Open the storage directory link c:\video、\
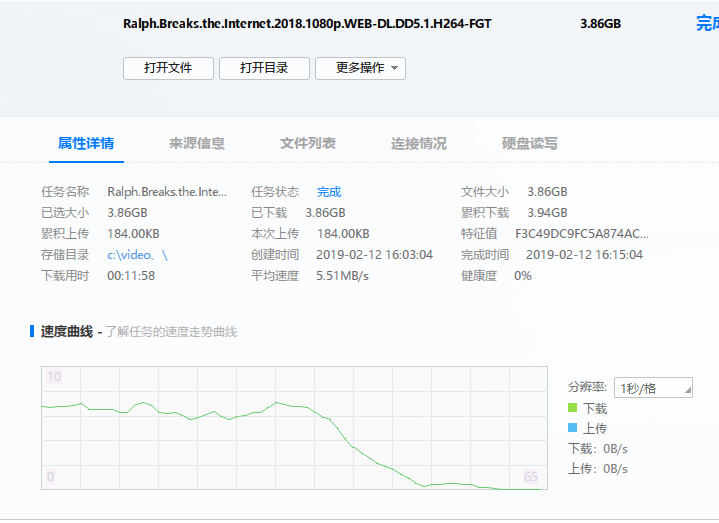The width and height of the screenshot is (719, 523). pyautogui.click(x=138, y=255)
